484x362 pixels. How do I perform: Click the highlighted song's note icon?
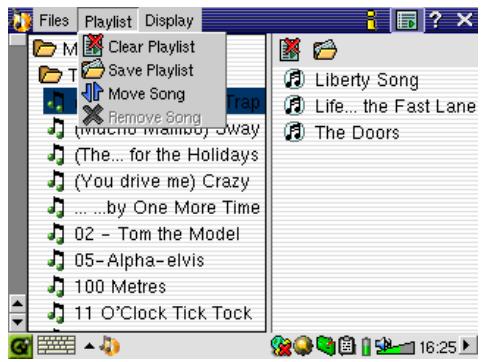point(56,101)
